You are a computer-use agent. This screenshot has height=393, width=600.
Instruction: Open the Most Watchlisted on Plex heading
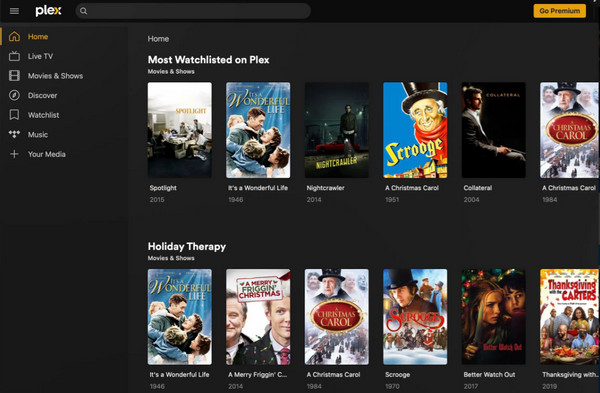pos(209,60)
